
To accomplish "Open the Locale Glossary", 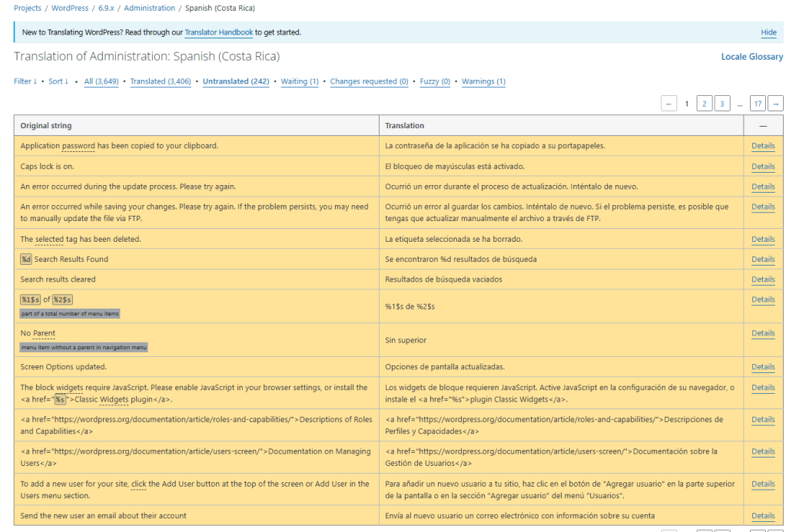I will coord(751,57).
